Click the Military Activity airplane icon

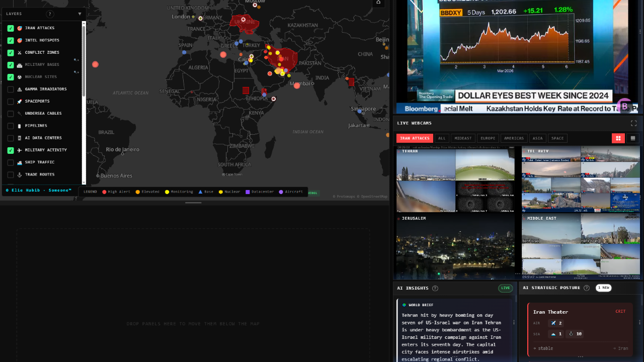pyautogui.click(x=20, y=150)
